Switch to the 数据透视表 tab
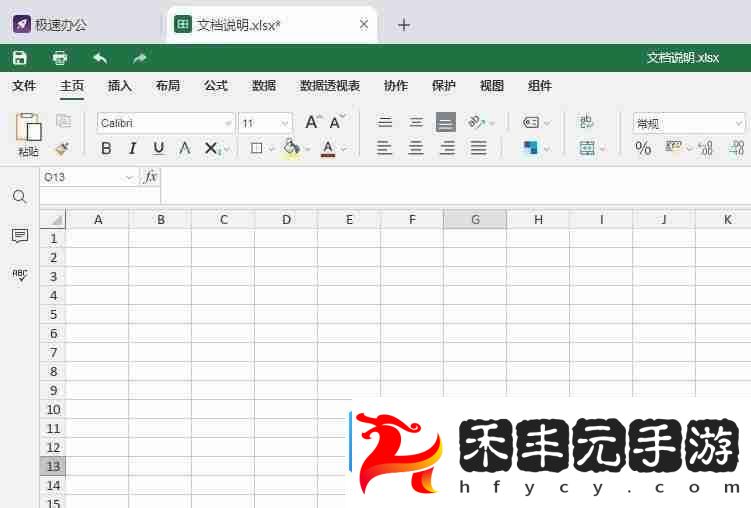 [330, 86]
